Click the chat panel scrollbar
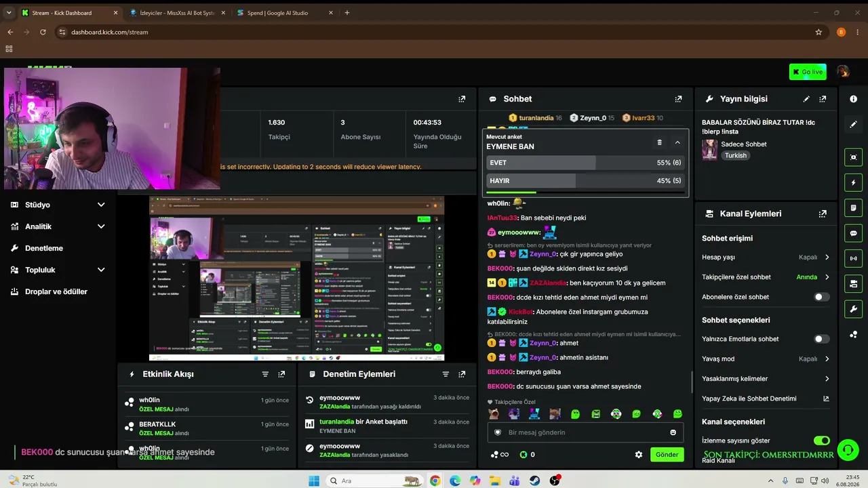868x488 pixels. 692,382
